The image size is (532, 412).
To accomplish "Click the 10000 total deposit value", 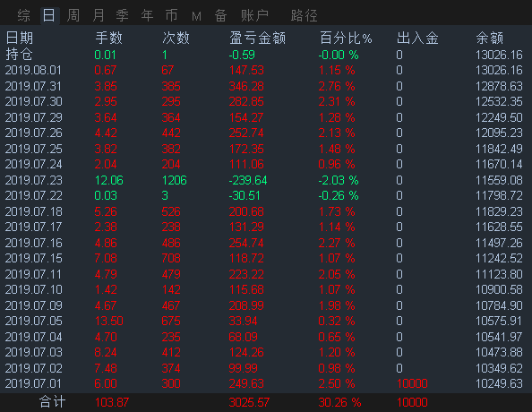I will (x=412, y=402).
